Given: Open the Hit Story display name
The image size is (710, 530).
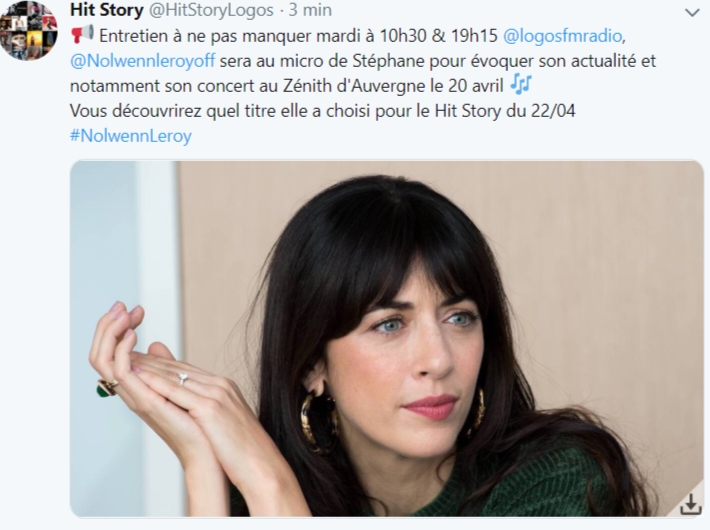Looking at the screenshot, I should [x=106, y=10].
